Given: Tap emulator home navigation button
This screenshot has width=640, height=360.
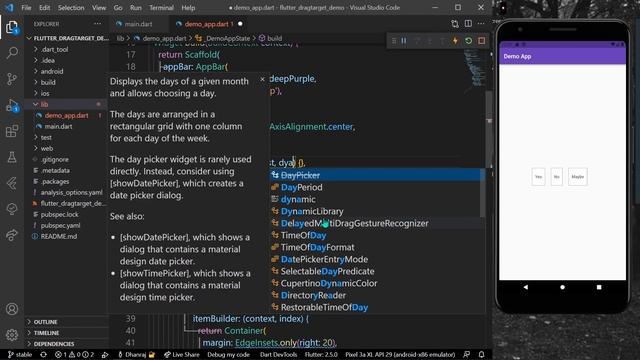Looking at the screenshot, I should point(562,287).
